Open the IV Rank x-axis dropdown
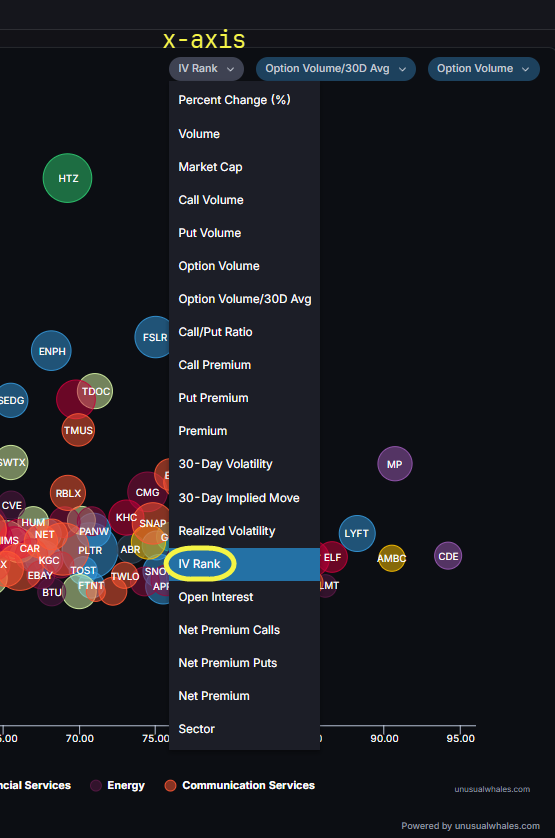This screenshot has width=555, height=838. [x=206, y=69]
